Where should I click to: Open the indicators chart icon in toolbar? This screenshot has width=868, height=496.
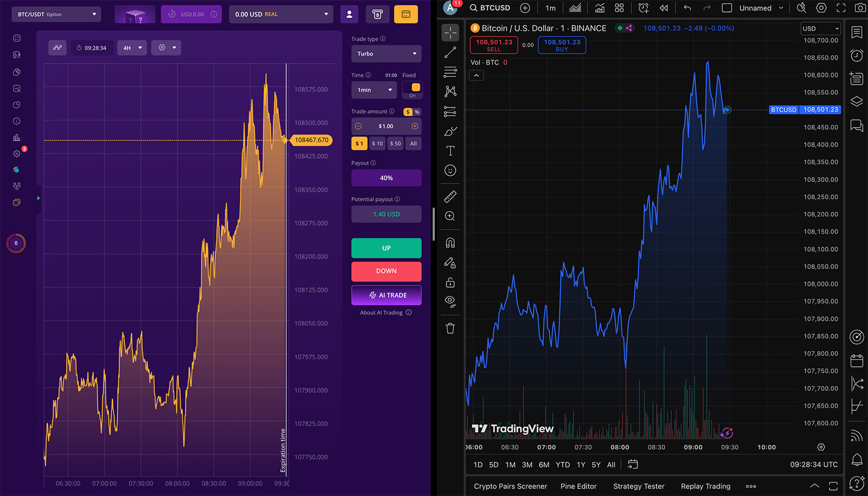[x=599, y=8]
